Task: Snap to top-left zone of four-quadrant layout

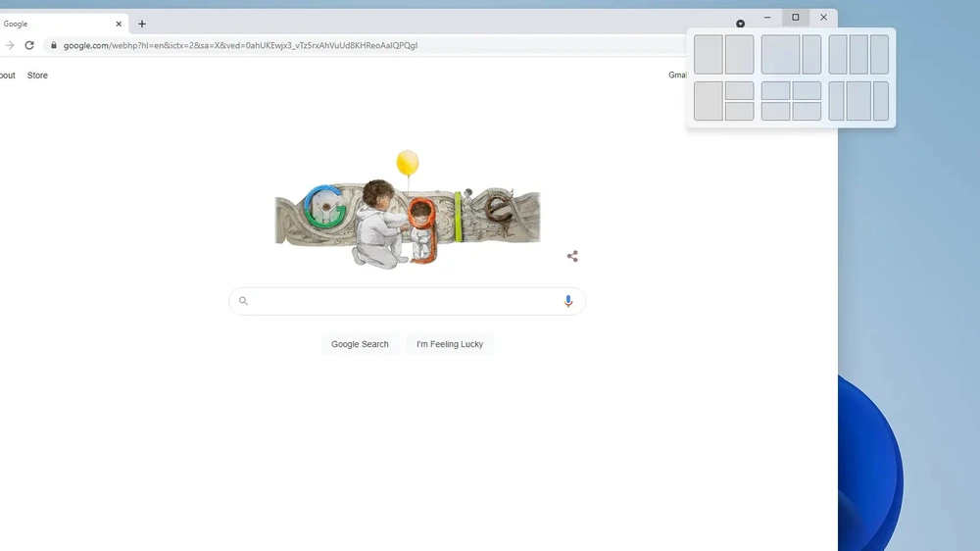Action: point(775,90)
